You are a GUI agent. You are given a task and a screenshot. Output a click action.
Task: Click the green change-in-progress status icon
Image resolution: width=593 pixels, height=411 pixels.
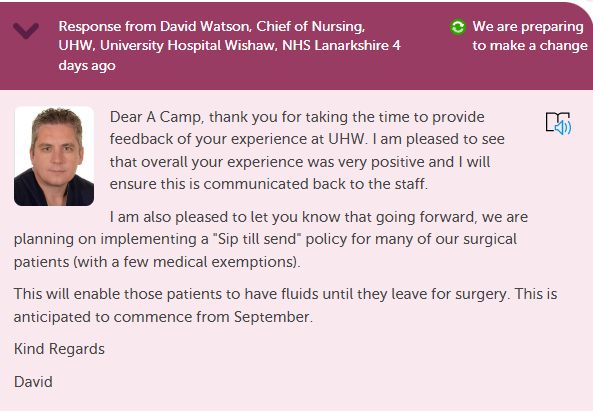tap(458, 27)
